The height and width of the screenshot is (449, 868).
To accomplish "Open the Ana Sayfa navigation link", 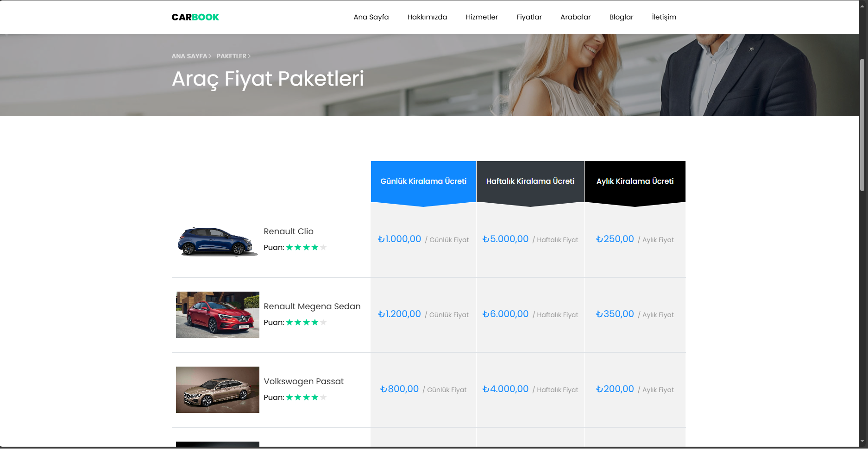I will pyautogui.click(x=371, y=17).
